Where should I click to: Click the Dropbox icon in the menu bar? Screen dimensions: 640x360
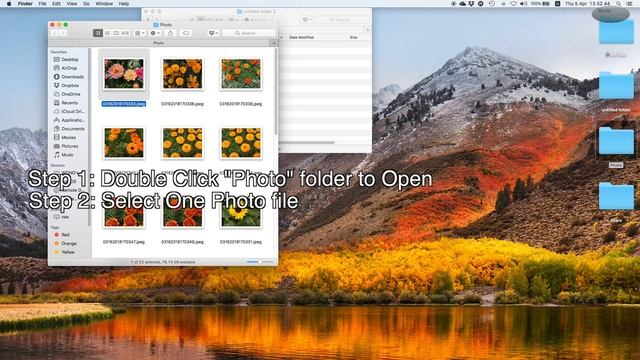[x=471, y=4]
